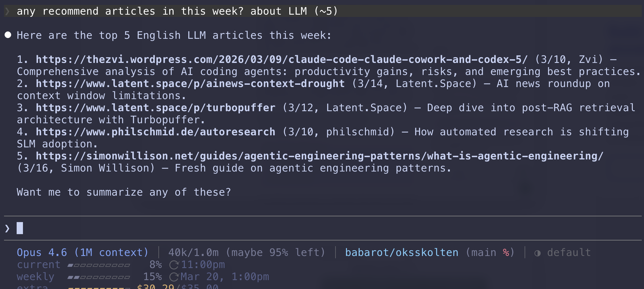Click the block cursor in the prompt input

pos(20,228)
